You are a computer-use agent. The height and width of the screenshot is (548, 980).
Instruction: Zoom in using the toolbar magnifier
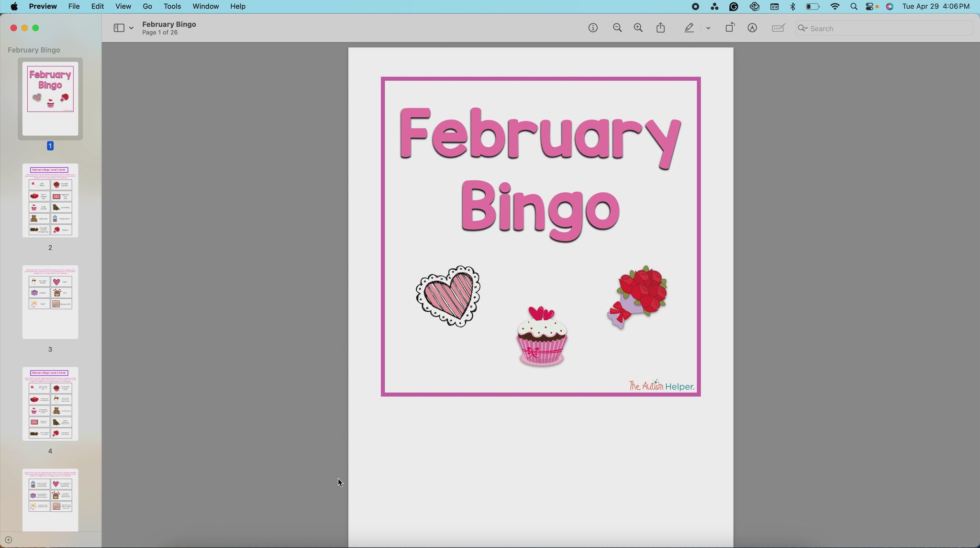638,28
